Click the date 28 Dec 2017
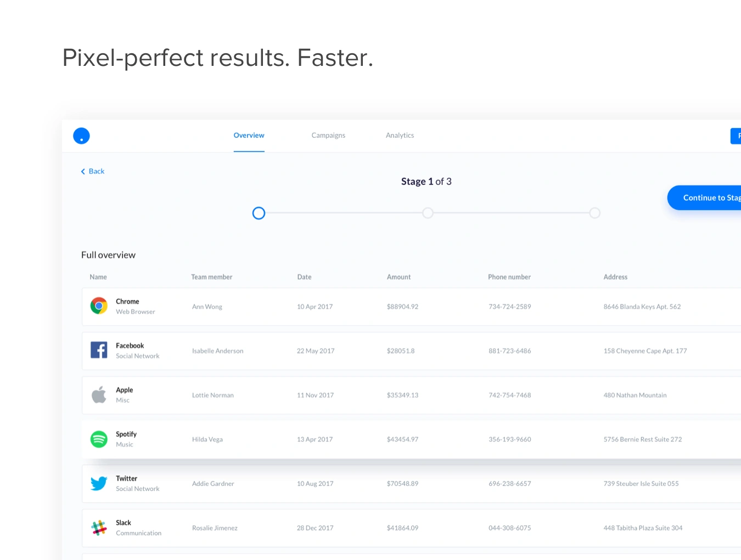Image resolution: width=741 pixels, height=560 pixels. pyautogui.click(x=315, y=528)
